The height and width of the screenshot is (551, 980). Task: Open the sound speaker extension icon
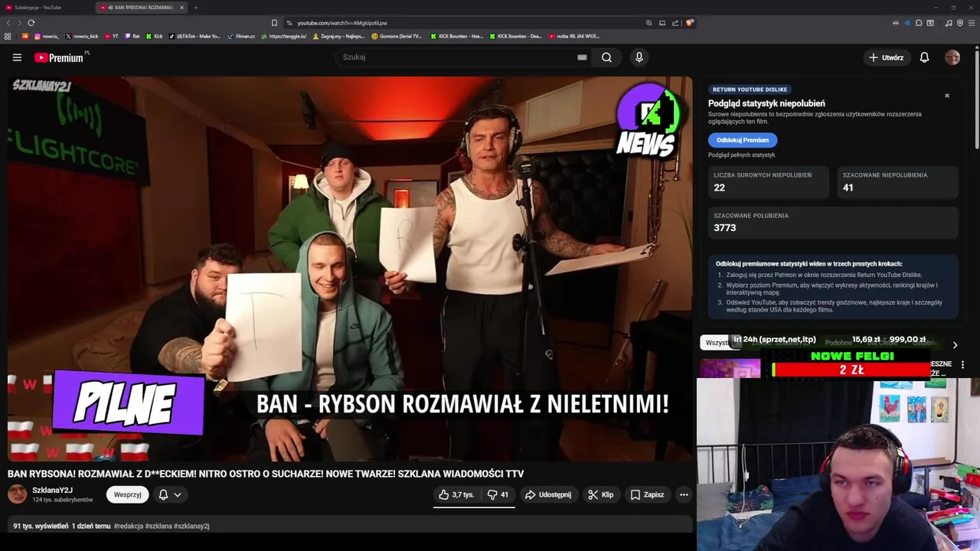pos(907,23)
